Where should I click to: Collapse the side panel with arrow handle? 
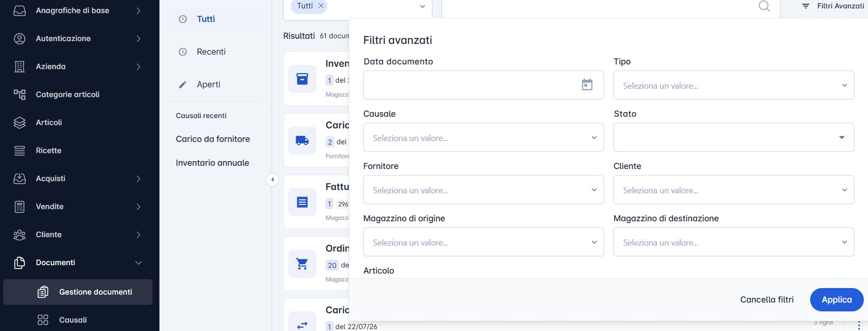[x=272, y=180]
